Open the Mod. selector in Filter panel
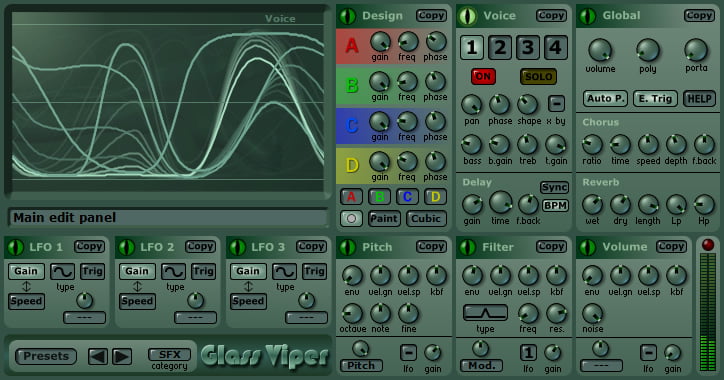 pyautogui.click(x=482, y=366)
